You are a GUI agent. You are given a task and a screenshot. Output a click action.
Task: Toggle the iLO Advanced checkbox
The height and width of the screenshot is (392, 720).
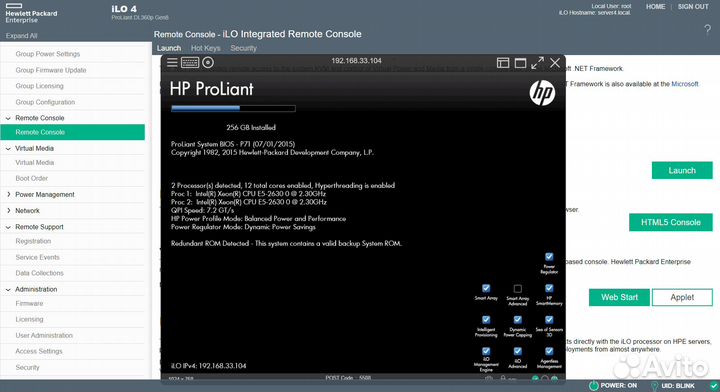click(518, 351)
